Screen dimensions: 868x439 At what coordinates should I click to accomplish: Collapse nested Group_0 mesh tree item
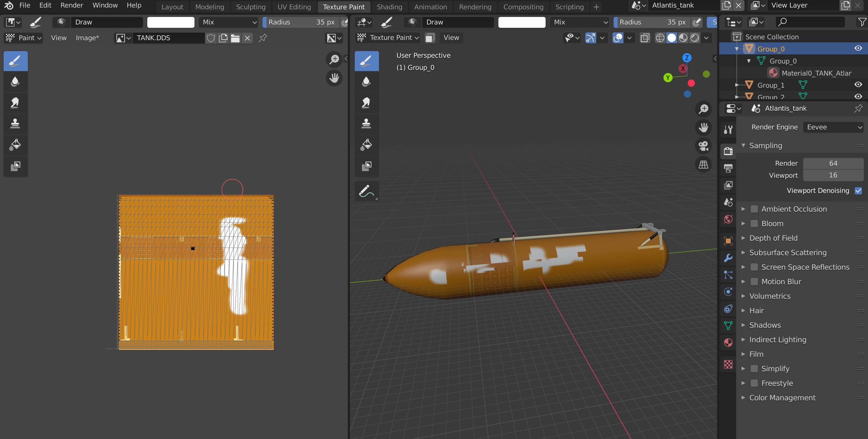pos(749,61)
